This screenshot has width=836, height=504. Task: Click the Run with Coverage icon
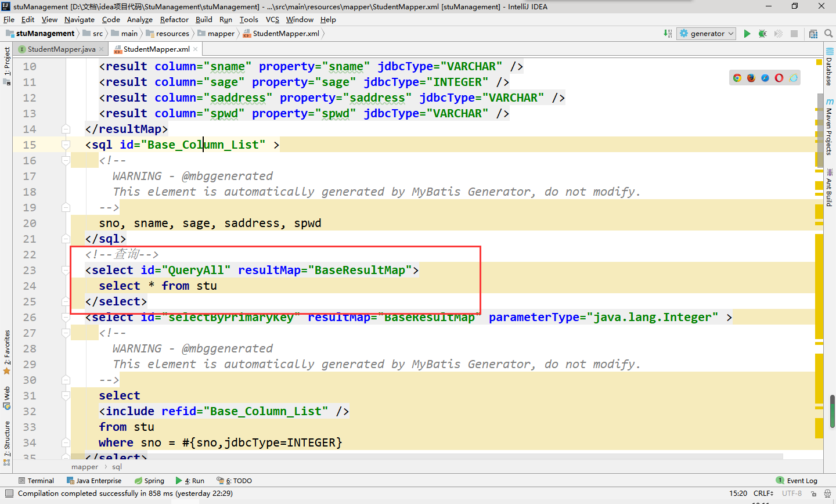tap(779, 34)
